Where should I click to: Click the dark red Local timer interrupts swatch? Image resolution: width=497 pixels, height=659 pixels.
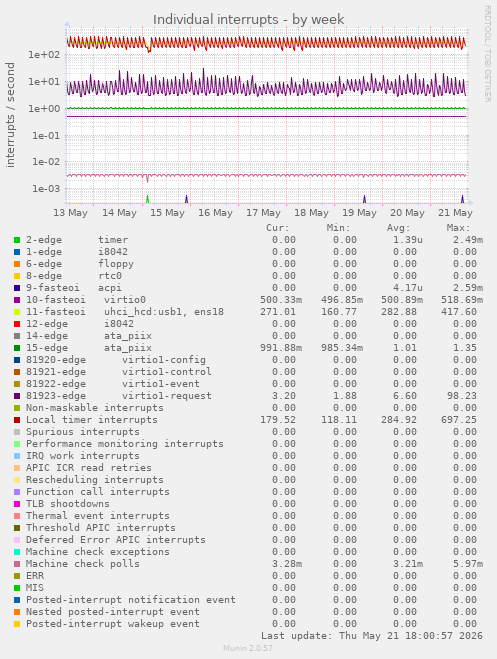point(17,420)
